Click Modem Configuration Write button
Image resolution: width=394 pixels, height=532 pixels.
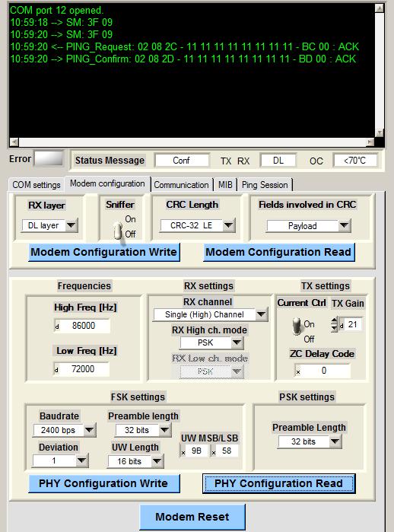coord(103,252)
